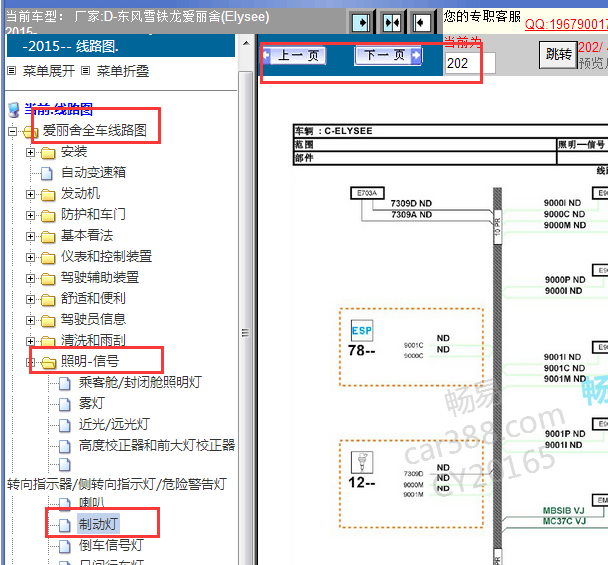Click the spark plug component icon 12--

362,462
